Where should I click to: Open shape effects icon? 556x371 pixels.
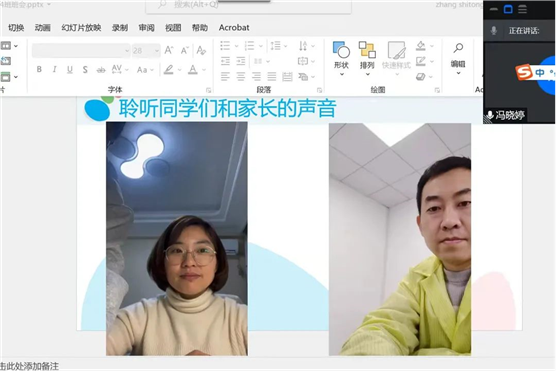[x=421, y=77]
